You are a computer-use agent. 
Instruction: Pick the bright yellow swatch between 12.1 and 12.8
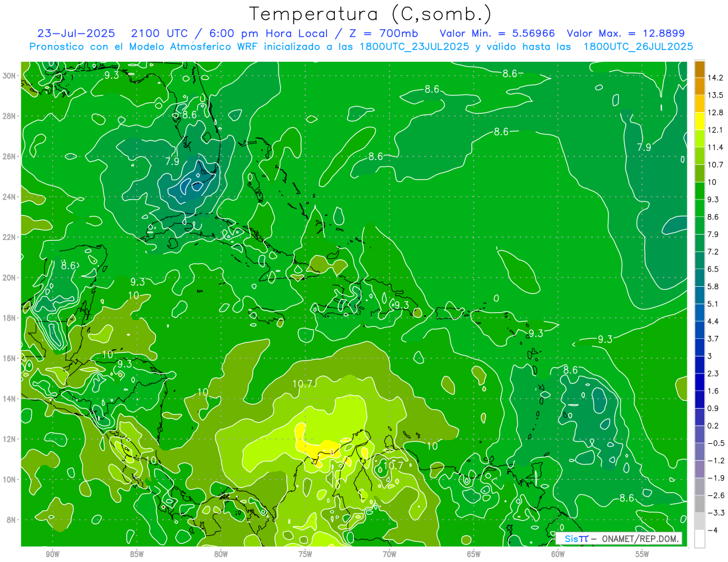tap(699, 121)
